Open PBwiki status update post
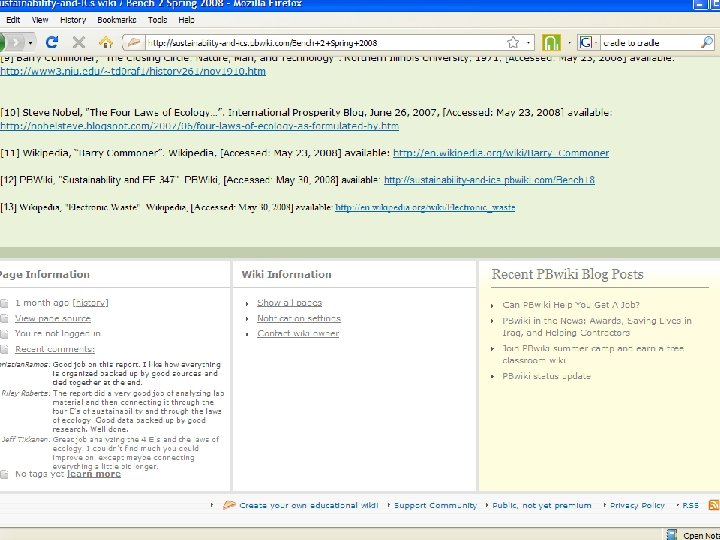 [x=546, y=376]
